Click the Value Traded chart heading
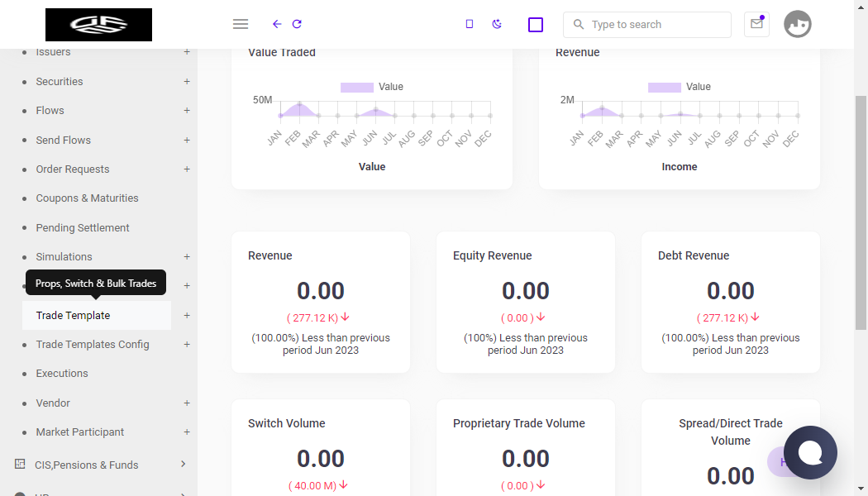The height and width of the screenshot is (496, 868). 282,53
